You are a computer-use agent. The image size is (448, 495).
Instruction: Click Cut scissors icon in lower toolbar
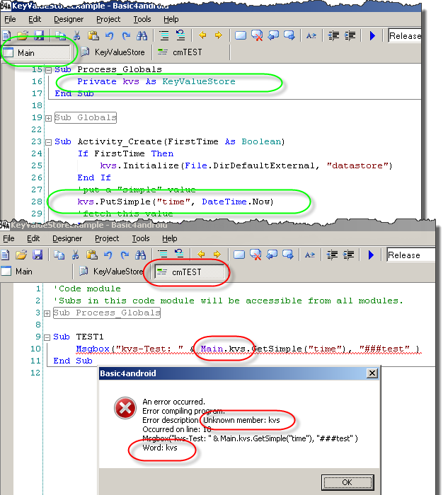click(76, 255)
